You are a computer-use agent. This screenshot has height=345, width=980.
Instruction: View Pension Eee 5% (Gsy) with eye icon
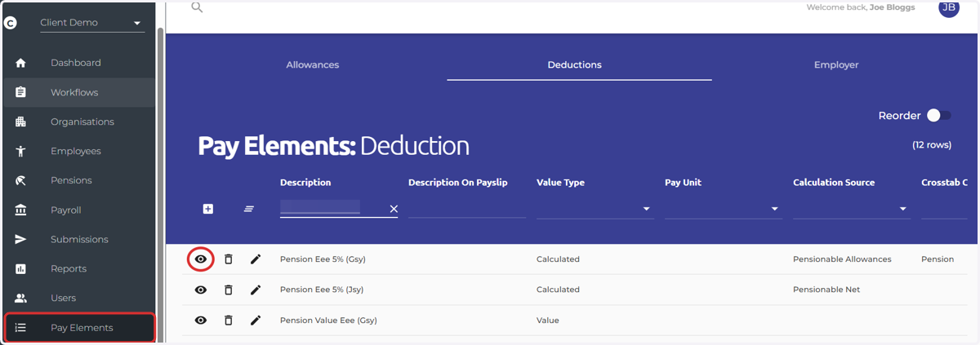201,259
